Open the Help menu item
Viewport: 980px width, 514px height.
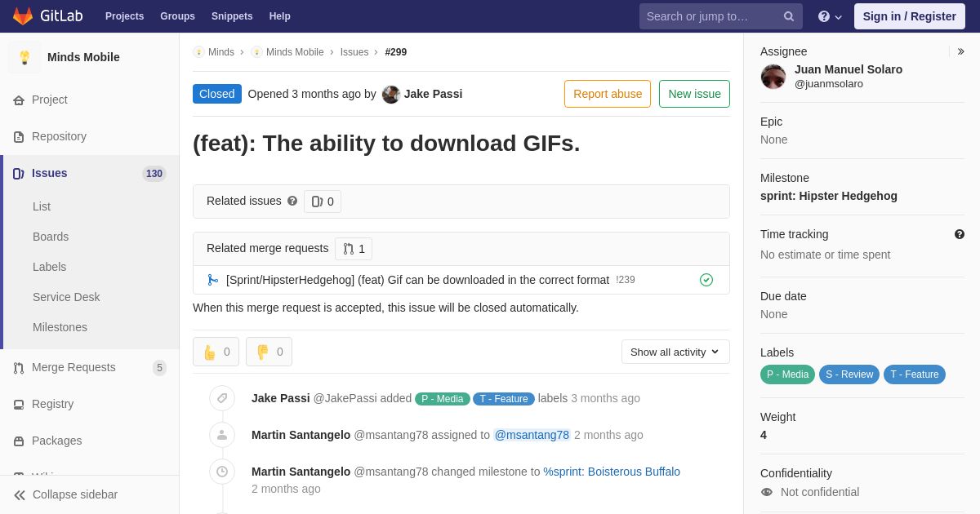(280, 16)
